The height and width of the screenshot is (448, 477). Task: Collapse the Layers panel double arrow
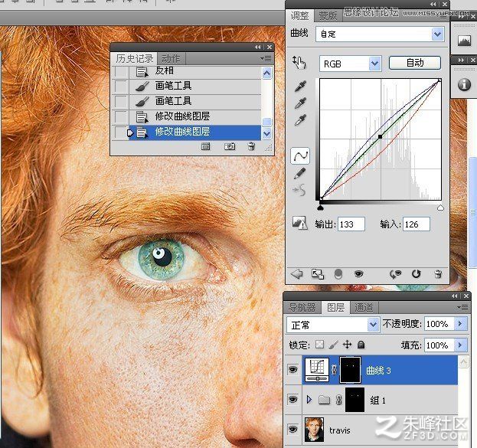(454, 296)
